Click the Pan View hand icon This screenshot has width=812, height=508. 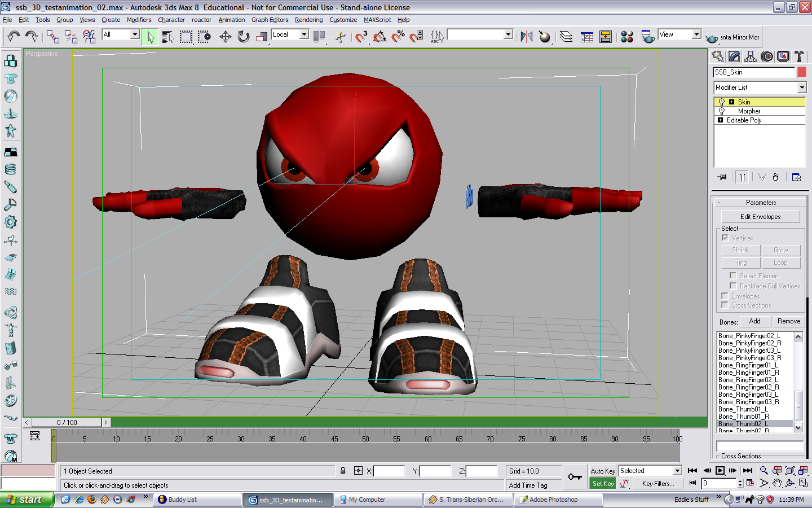point(777,483)
